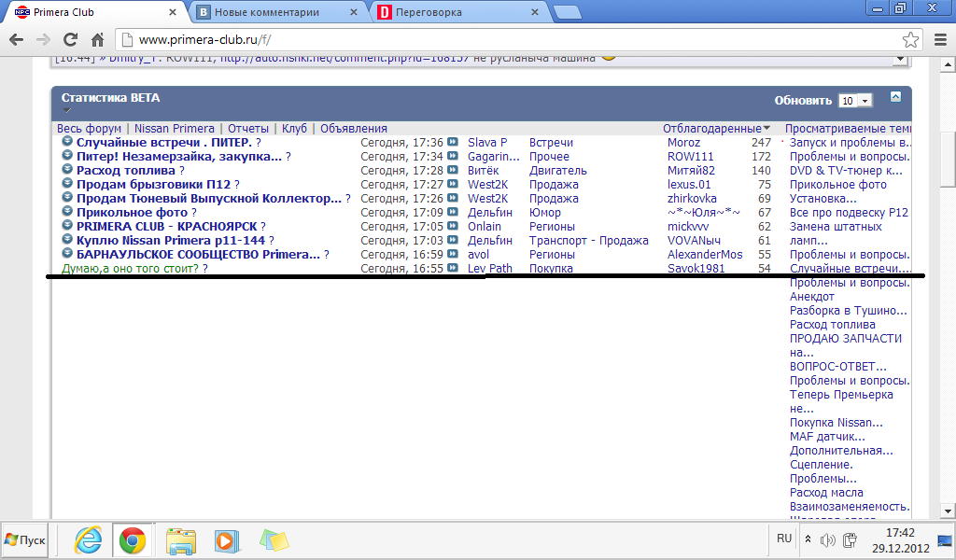
Task: Open thanked user Moroz profile
Action: tap(683, 142)
